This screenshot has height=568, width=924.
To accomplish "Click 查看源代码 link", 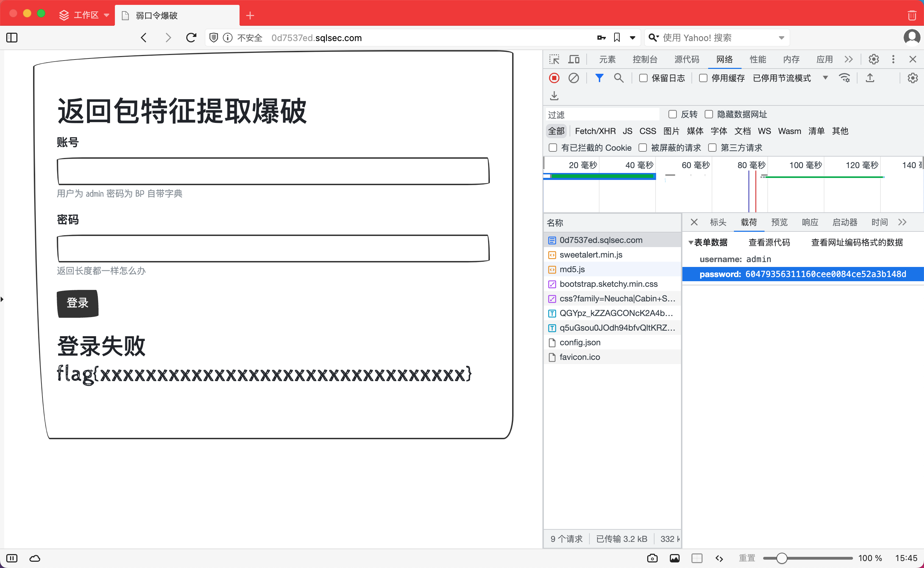I will [x=769, y=243].
